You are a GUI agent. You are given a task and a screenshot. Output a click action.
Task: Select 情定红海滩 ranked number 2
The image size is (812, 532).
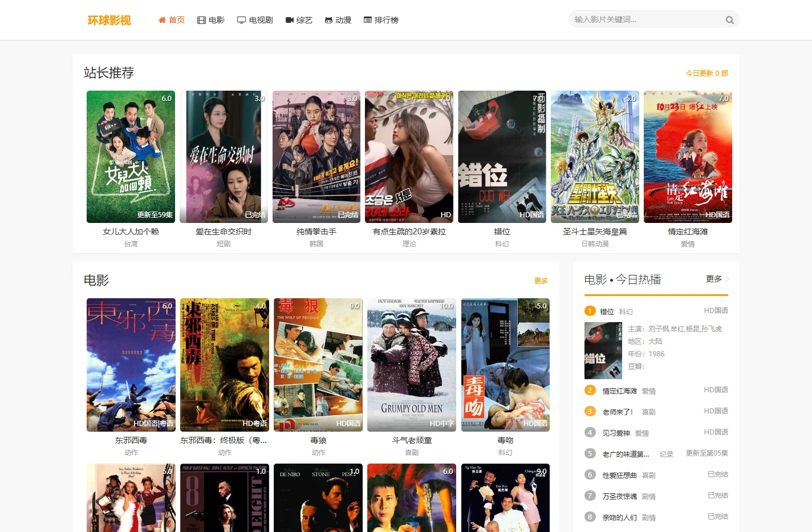point(619,391)
